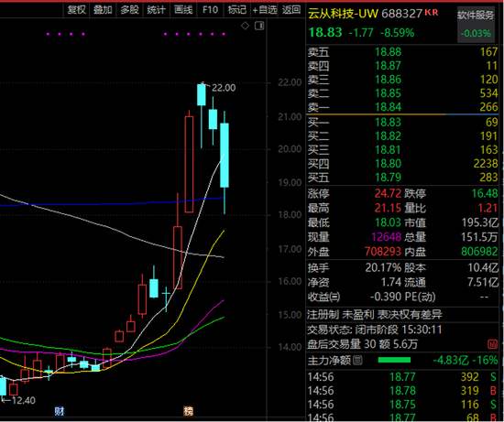
Task: Click the green 主力净额 net flow bar
Action: point(394,360)
